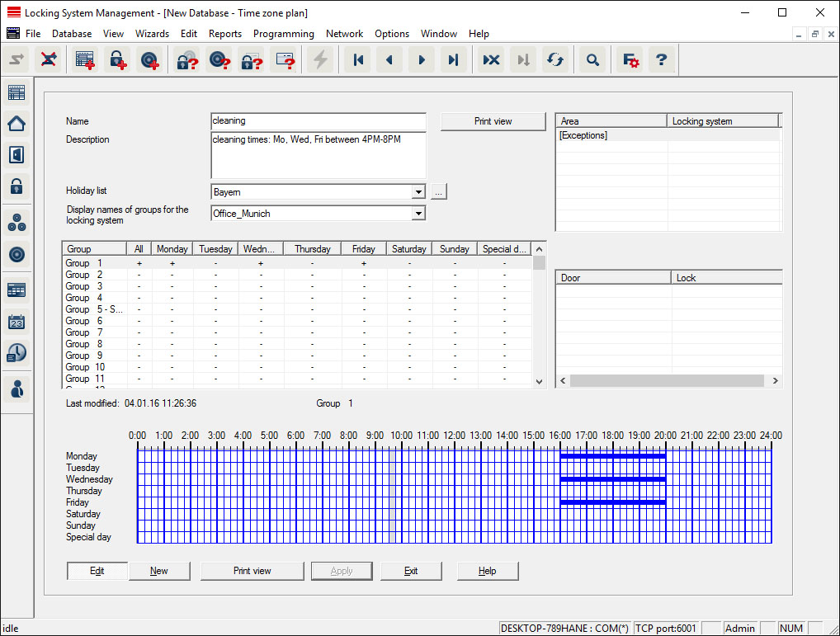Screen dimensions: 840x636
Task: Jump to the first record
Action: tap(357, 60)
